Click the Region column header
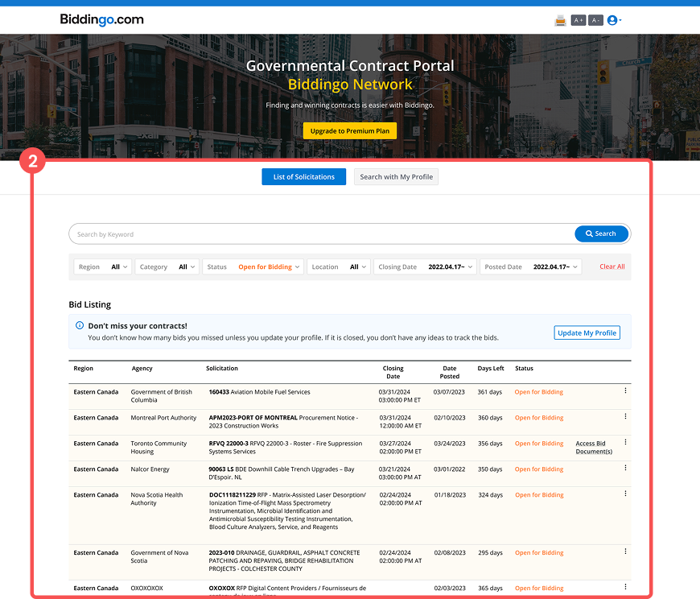This screenshot has height=599, width=700. point(84,369)
